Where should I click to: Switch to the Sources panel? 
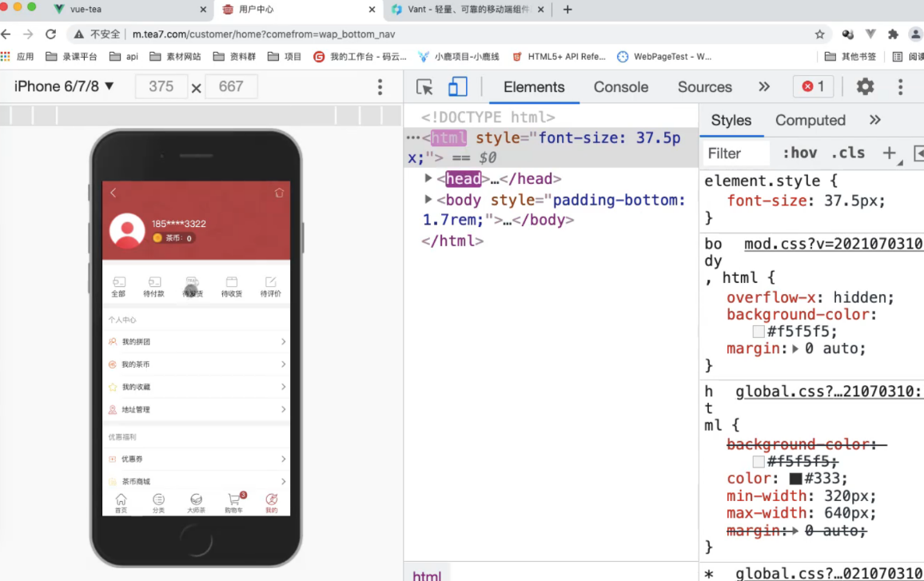[705, 87]
